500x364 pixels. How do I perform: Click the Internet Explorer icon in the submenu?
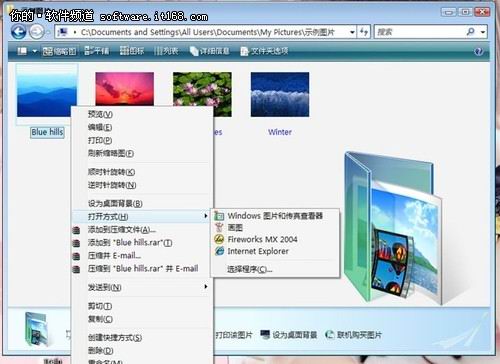coord(219,251)
